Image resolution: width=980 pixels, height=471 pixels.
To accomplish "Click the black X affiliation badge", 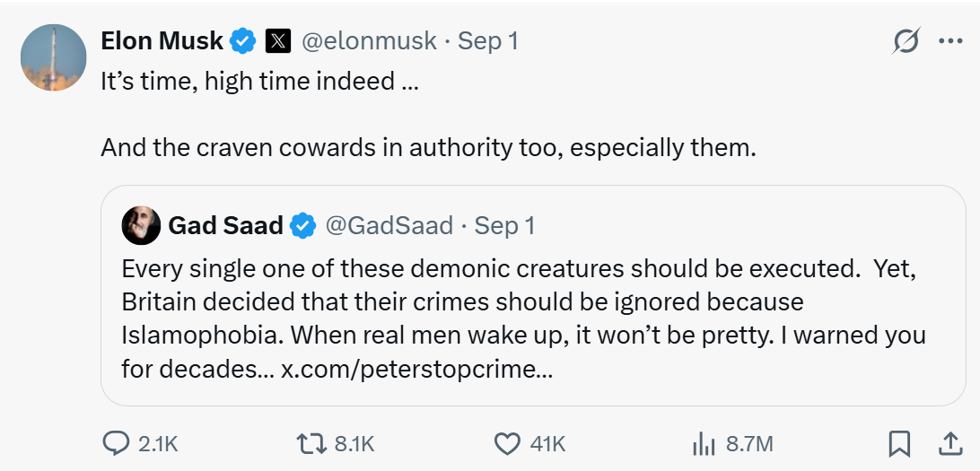I will pos(278,41).
